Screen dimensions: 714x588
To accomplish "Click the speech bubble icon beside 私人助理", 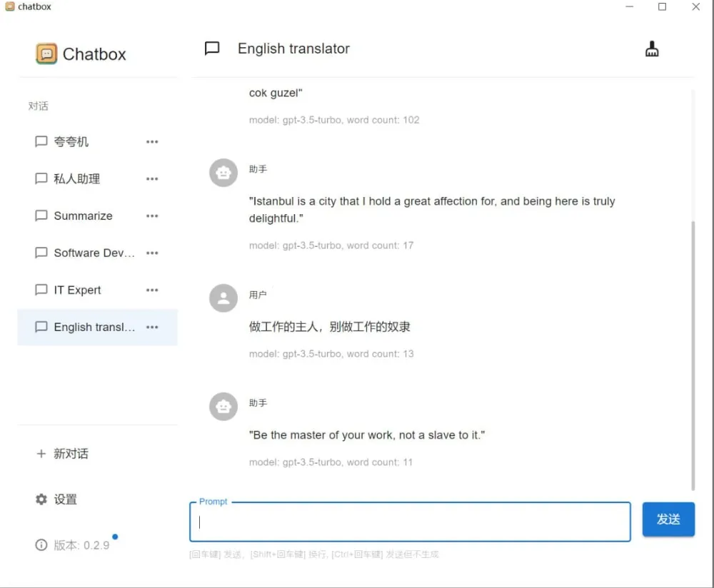I will point(41,178).
